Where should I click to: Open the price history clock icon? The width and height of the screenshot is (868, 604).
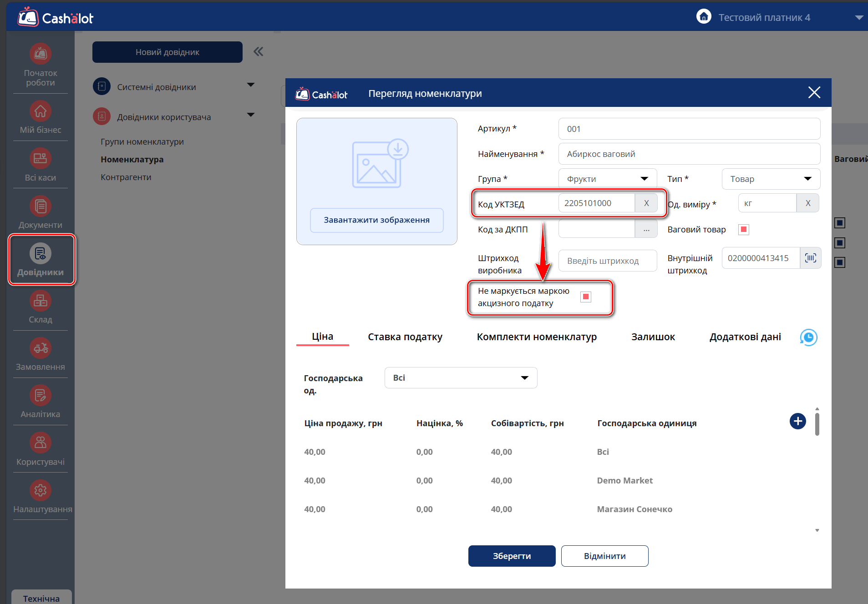pos(808,337)
